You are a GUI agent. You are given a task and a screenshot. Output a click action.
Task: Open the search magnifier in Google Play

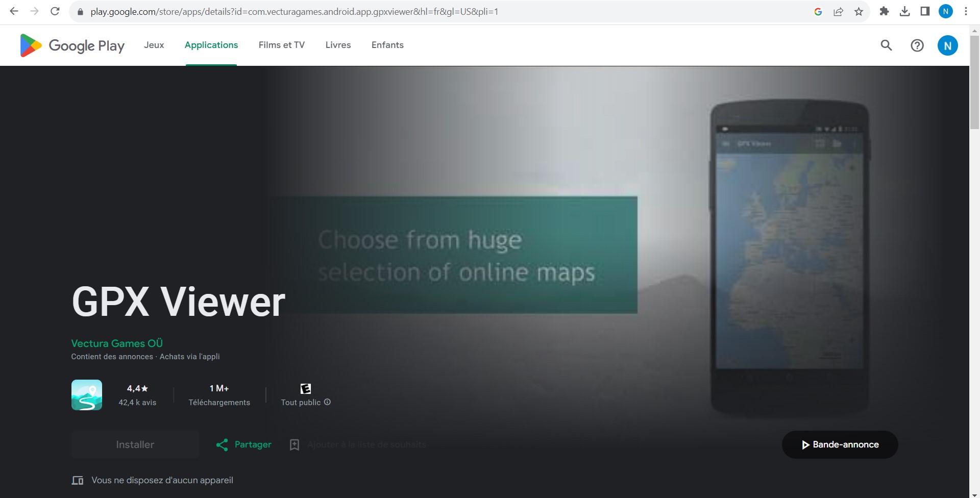(x=886, y=45)
